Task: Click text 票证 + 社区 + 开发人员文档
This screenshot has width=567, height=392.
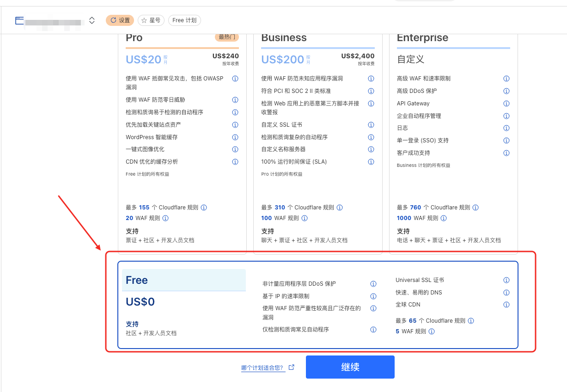Action: [x=160, y=240]
